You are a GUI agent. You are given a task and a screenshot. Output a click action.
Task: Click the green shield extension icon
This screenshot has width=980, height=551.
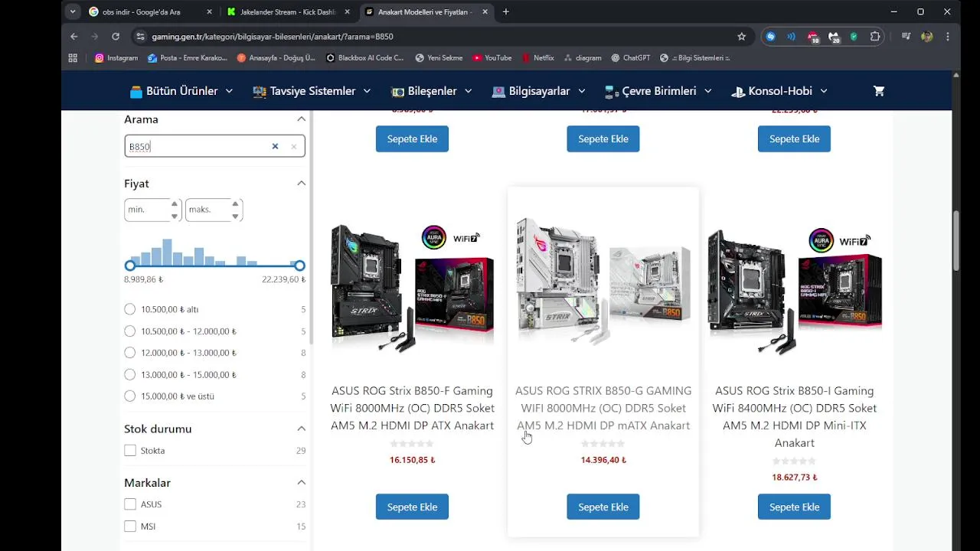(854, 37)
